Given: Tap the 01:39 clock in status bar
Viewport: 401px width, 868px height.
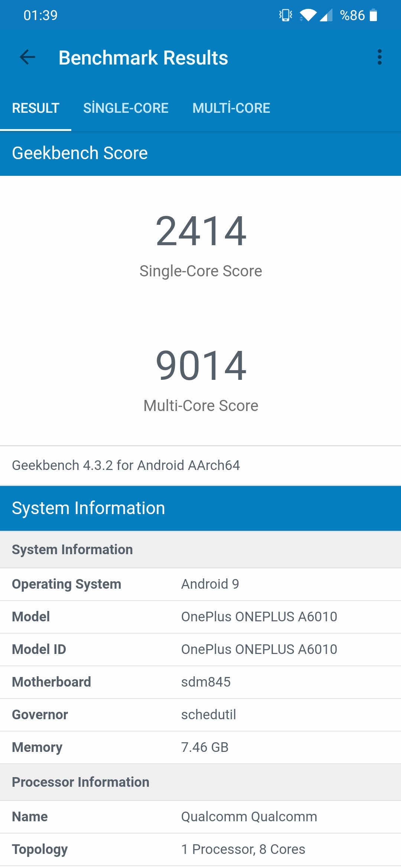Looking at the screenshot, I should [x=40, y=15].
